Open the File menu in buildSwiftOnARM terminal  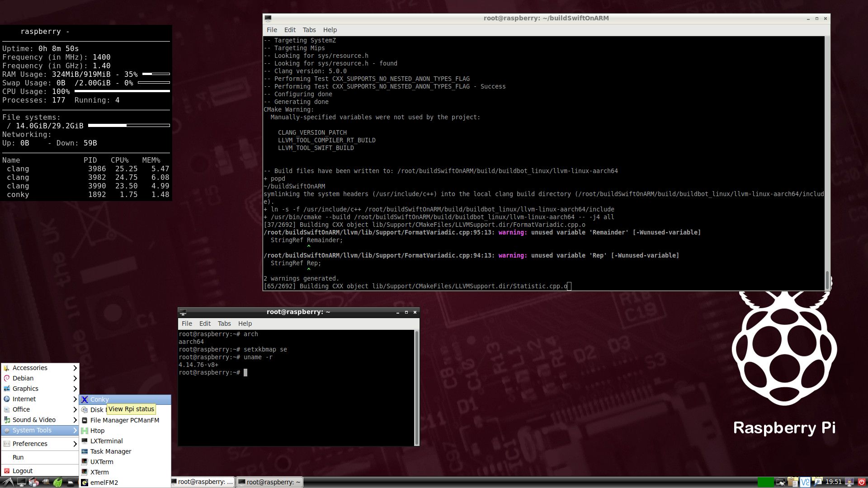(272, 30)
